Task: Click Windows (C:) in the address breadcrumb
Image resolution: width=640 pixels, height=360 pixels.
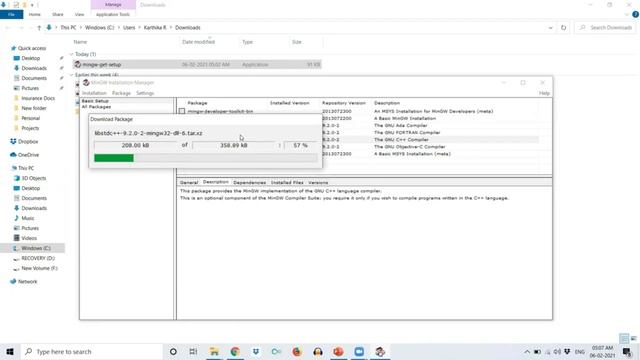Action: click(100, 28)
